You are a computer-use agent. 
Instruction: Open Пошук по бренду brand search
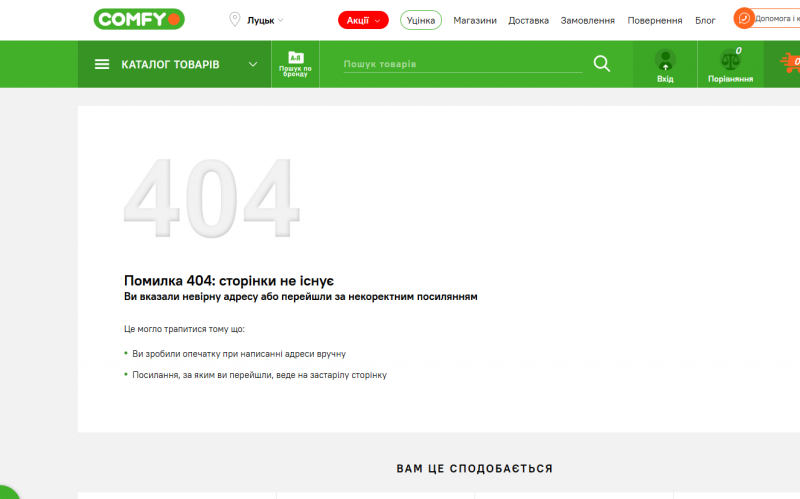tap(295, 64)
